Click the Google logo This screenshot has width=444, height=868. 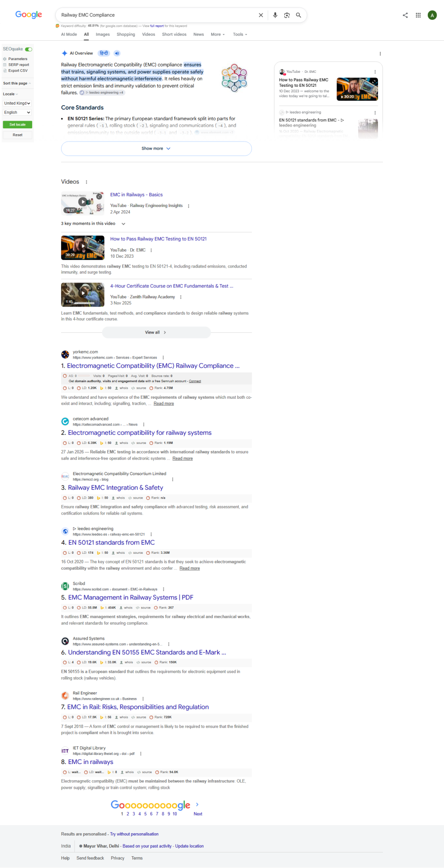tap(28, 14)
